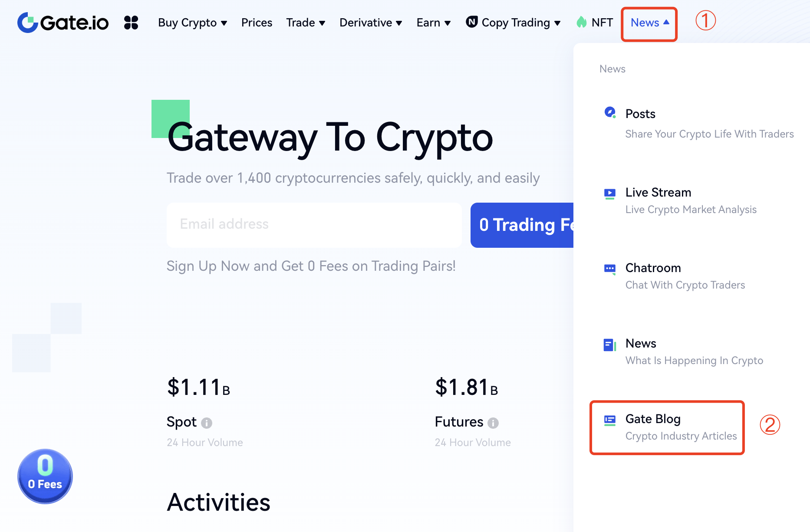Click the 0 Fees floating badge

click(x=45, y=476)
